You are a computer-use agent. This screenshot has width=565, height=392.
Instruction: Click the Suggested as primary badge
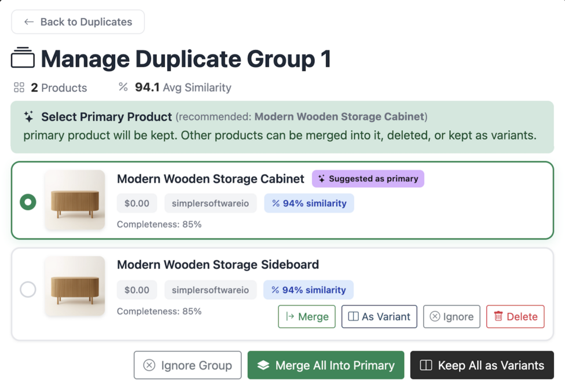click(368, 179)
